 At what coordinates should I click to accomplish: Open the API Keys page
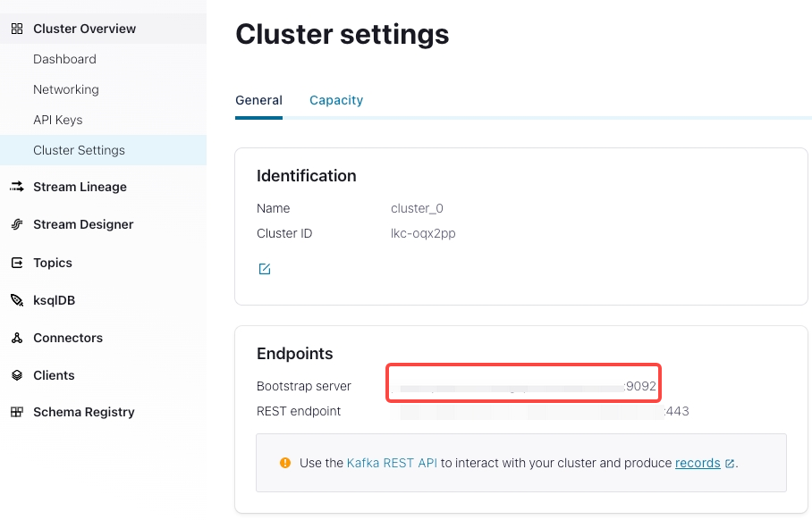tap(57, 120)
